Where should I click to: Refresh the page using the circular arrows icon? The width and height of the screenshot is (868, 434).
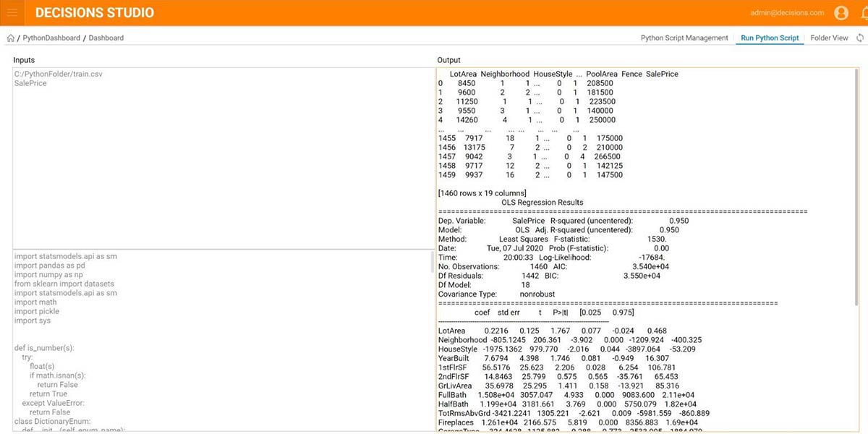[859, 38]
